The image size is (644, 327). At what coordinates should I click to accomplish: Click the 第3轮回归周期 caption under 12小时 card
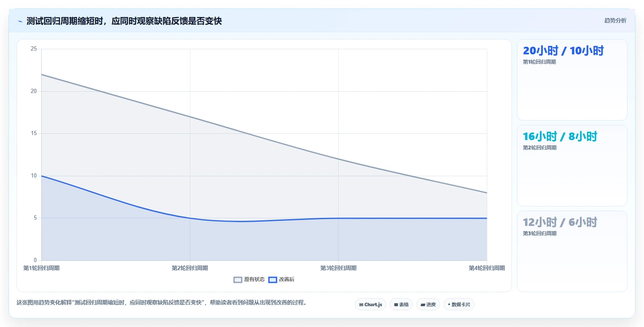tap(539, 234)
